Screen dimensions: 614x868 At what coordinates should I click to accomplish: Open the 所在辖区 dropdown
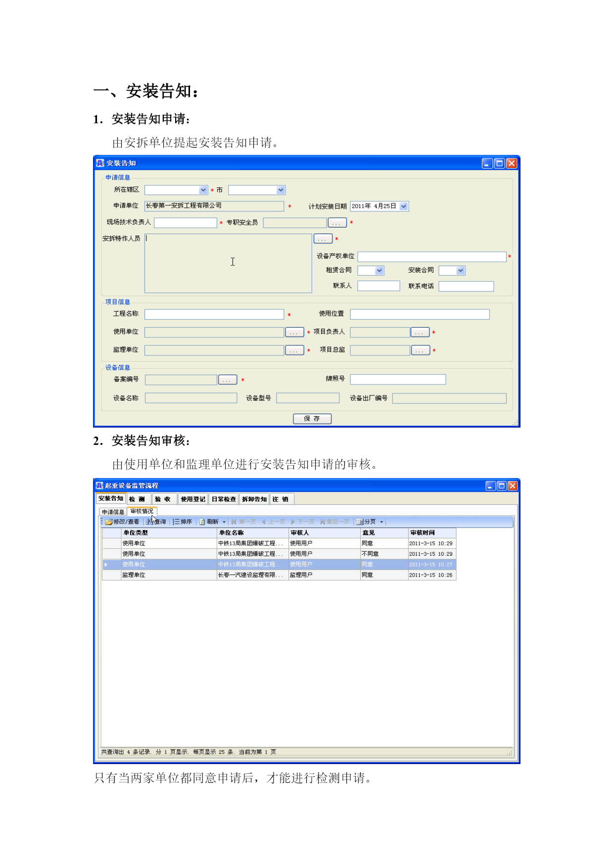[203, 190]
